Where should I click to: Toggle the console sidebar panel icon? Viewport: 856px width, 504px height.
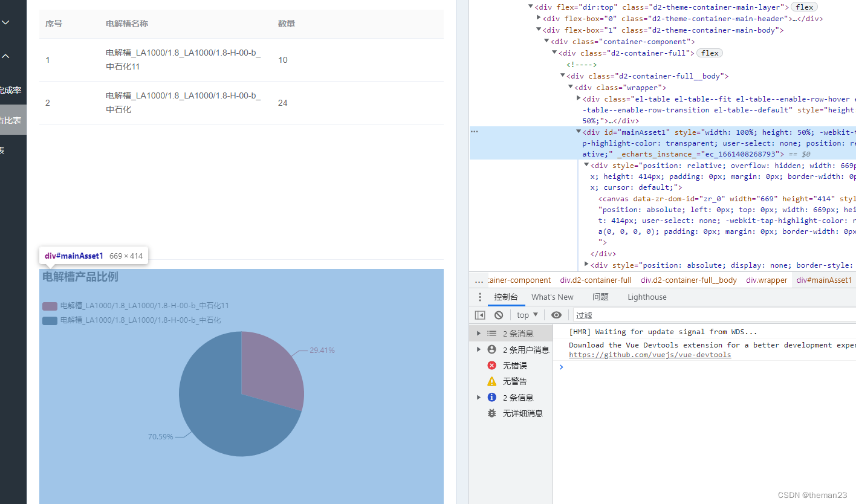click(480, 315)
